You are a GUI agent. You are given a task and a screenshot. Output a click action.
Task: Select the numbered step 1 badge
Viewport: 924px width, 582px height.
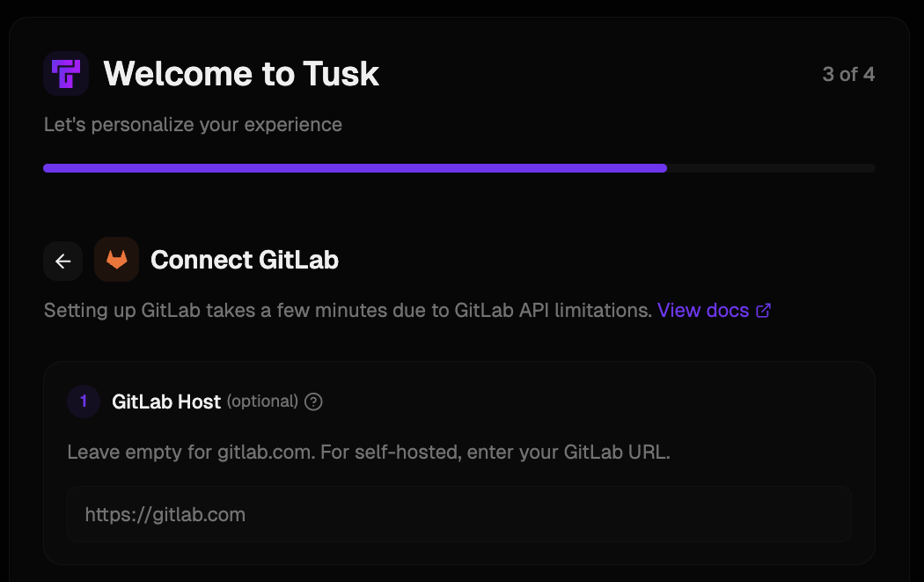[x=84, y=402]
